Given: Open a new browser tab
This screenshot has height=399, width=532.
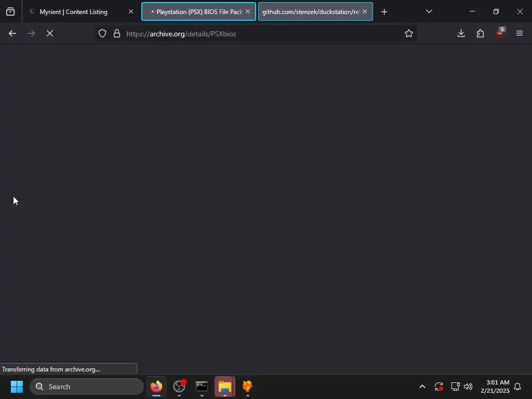Looking at the screenshot, I should pyautogui.click(x=384, y=12).
